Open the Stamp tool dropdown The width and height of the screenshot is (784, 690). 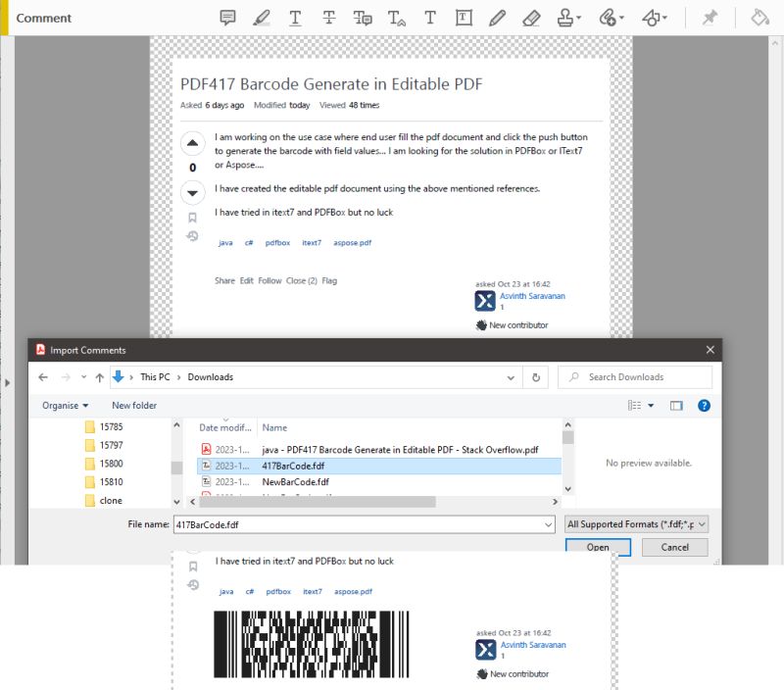[x=577, y=17]
